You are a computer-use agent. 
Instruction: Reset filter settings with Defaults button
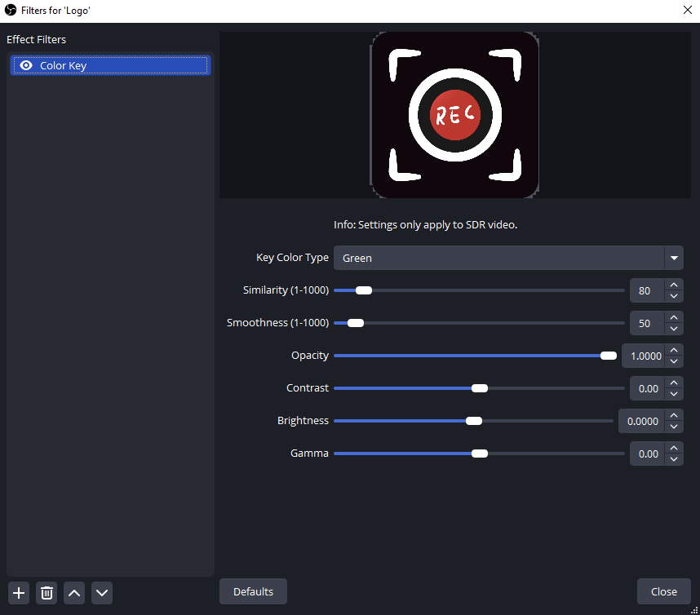tap(253, 591)
